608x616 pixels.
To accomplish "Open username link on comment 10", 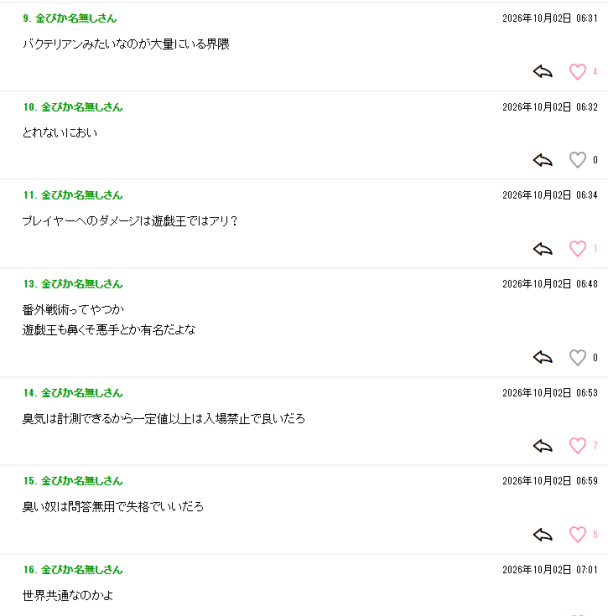I will pos(82,107).
